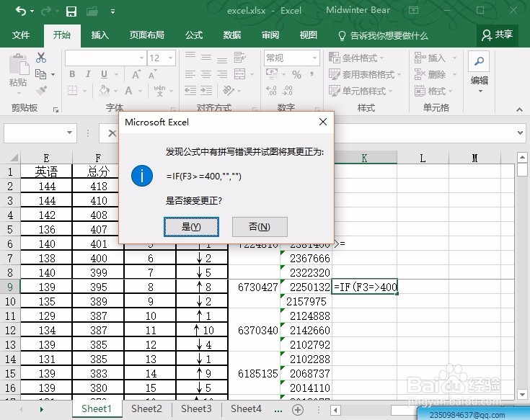Click the Fill color bucket icon

tap(104, 90)
